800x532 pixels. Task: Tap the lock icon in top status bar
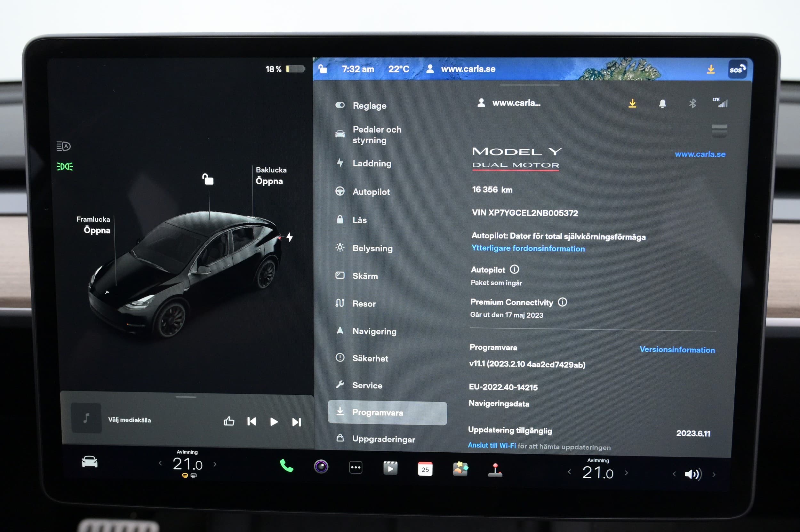[x=323, y=69]
